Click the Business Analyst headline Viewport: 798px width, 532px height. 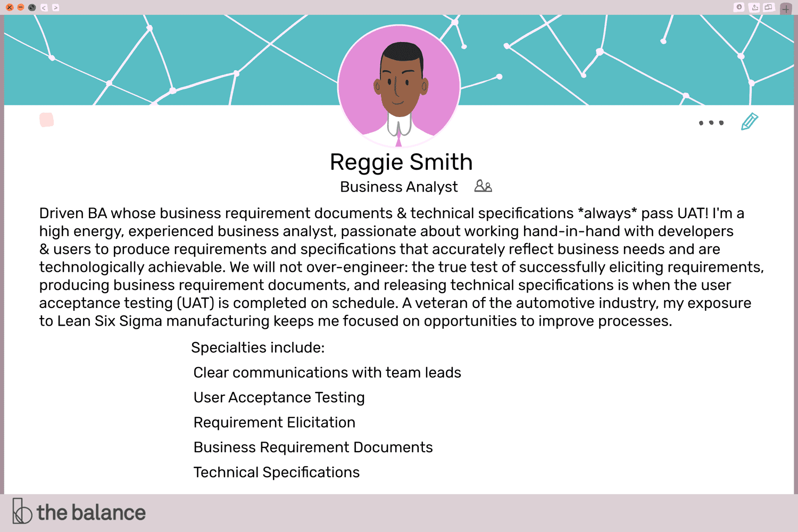(399, 187)
